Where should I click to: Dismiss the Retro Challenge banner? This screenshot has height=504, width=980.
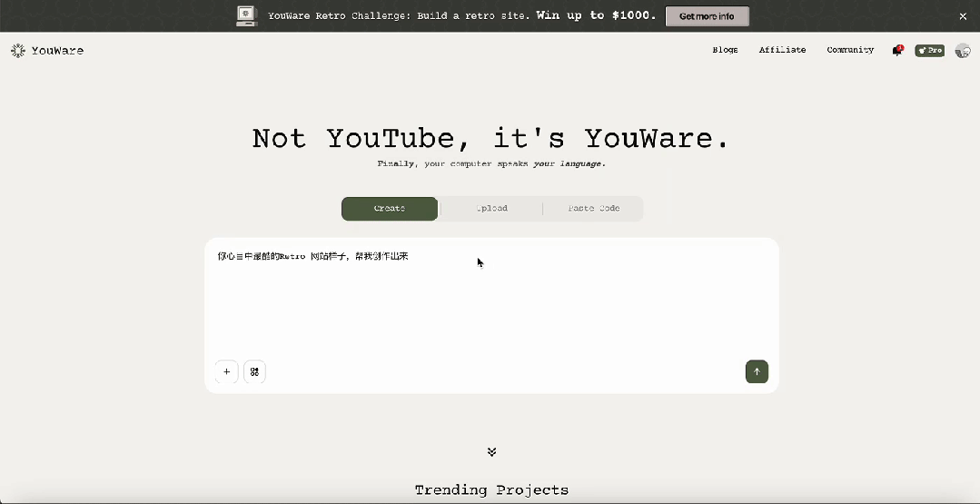coord(963,16)
